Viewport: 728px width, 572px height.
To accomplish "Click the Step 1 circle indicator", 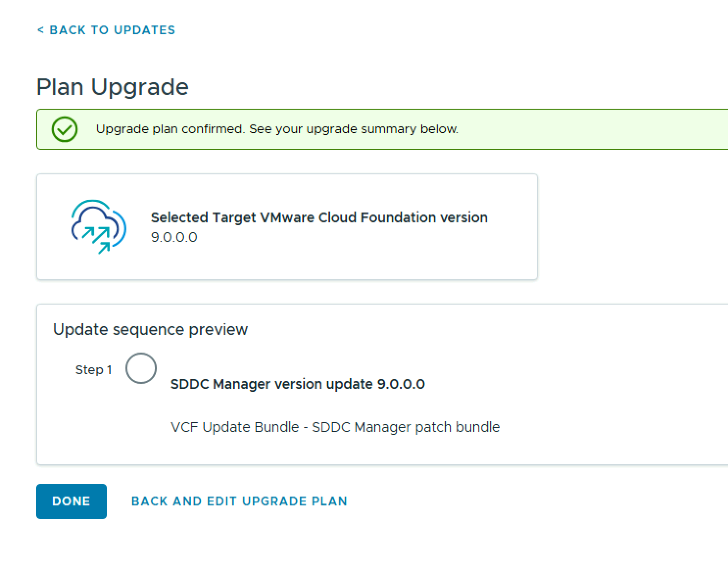I will click(141, 368).
